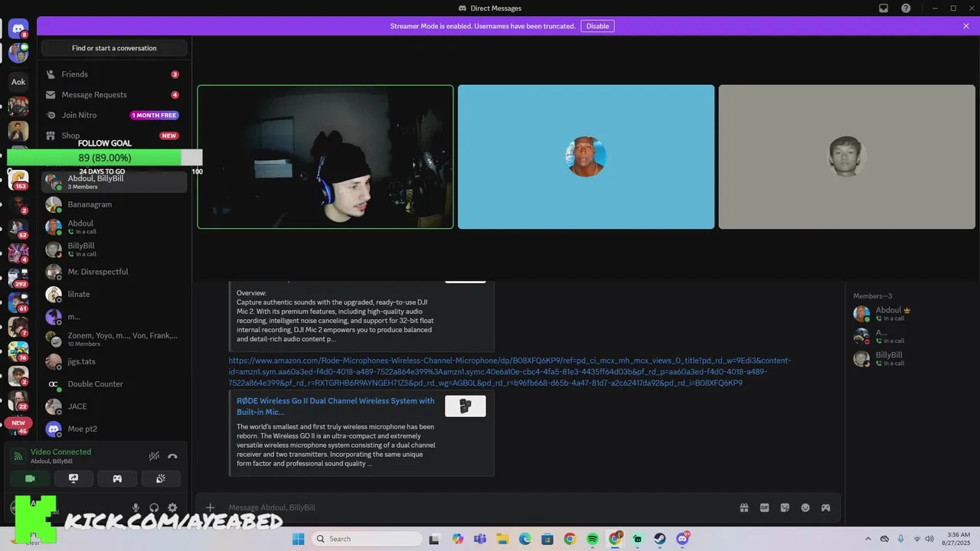The image size is (980, 551).
Task: Show hidden system tray icons
Action: click(867, 539)
